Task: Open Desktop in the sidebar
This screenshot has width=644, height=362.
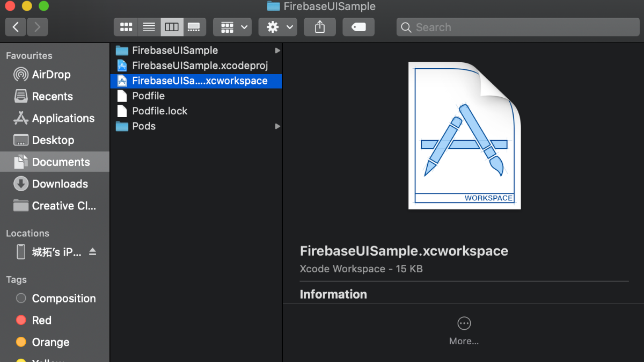Action: click(55, 140)
